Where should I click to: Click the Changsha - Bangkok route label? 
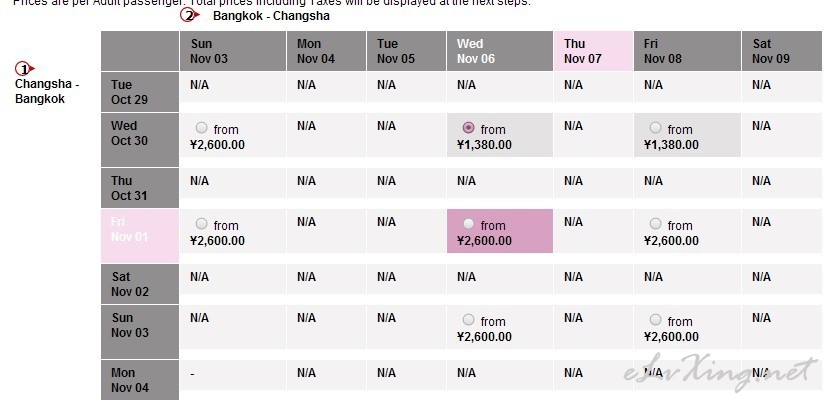tap(47, 91)
